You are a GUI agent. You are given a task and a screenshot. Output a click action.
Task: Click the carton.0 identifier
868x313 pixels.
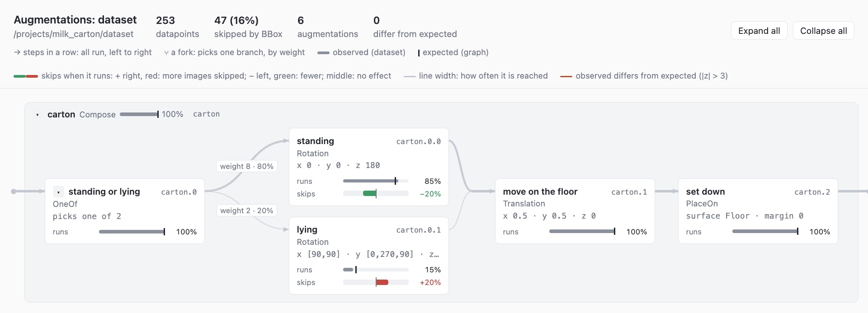pyautogui.click(x=179, y=192)
